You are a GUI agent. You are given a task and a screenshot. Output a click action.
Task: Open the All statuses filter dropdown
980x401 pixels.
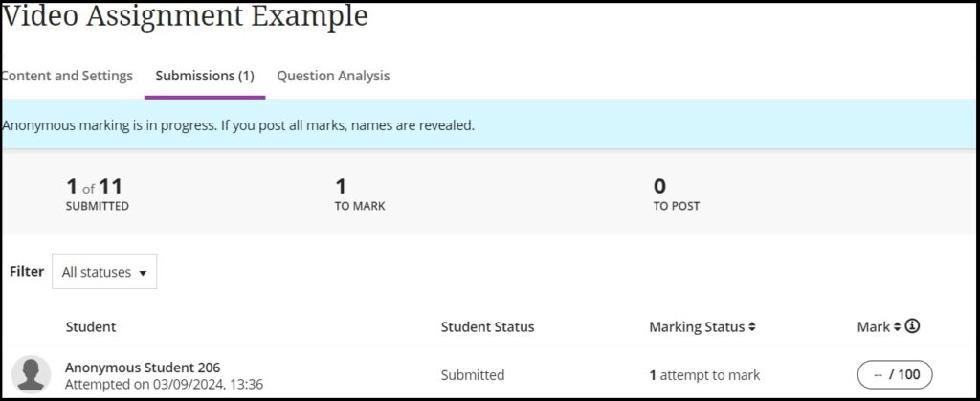click(x=104, y=272)
